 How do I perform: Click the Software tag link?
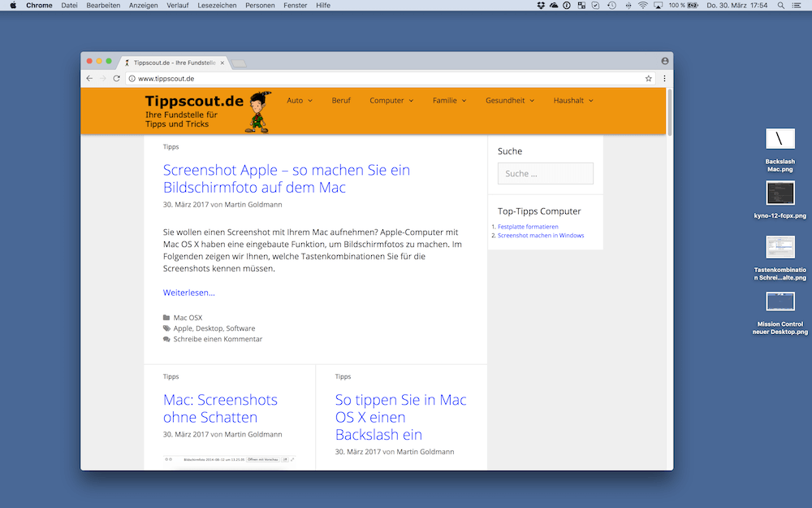point(240,328)
